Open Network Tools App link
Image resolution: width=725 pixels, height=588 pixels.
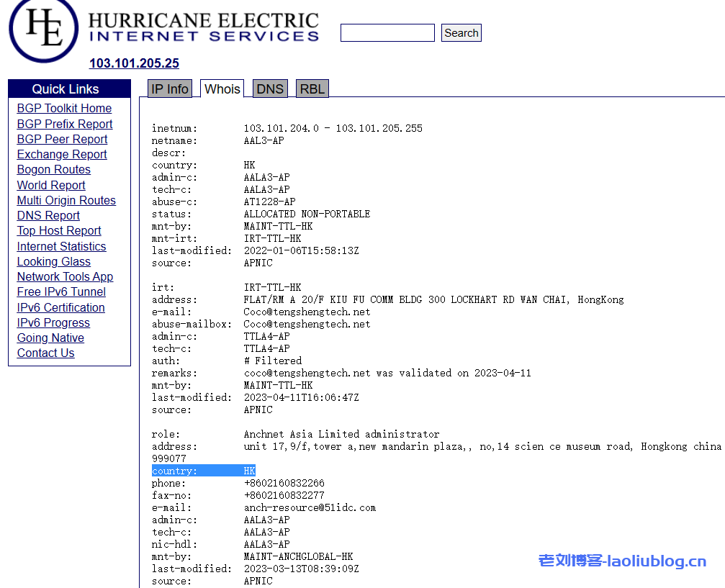65,277
